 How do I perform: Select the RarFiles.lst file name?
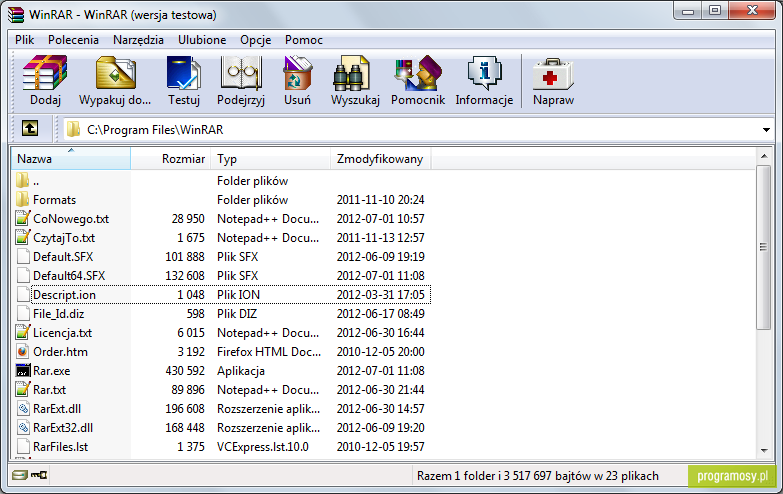tap(60, 447)
